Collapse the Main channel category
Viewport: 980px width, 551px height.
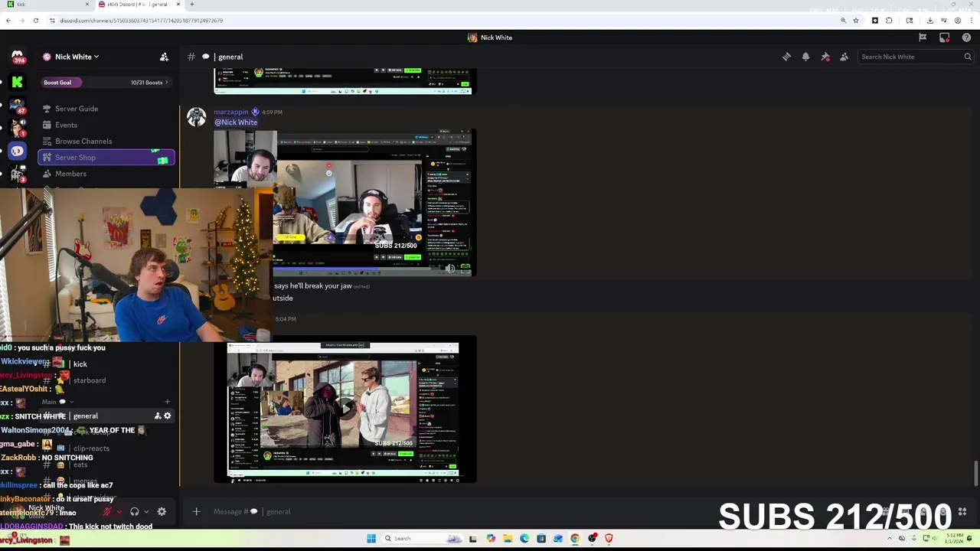tap(57, 402)
